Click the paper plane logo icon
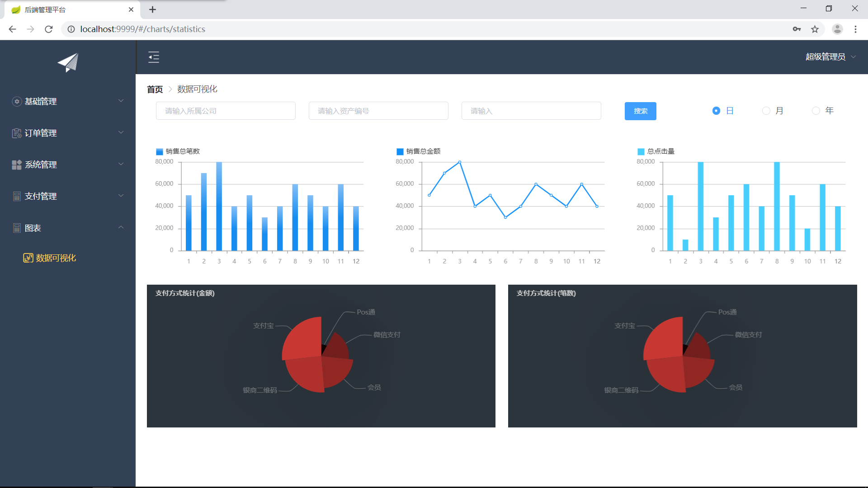Viewport: 868px width, 488px height. pos(68,63)
